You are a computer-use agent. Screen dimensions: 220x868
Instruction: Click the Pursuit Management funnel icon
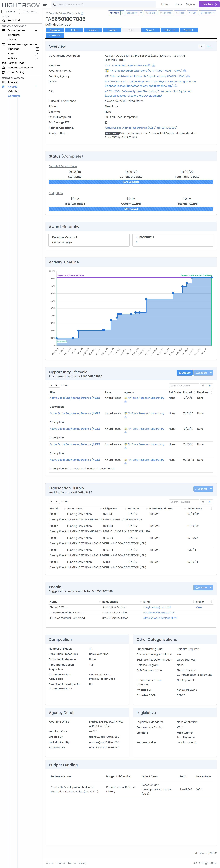4,44
